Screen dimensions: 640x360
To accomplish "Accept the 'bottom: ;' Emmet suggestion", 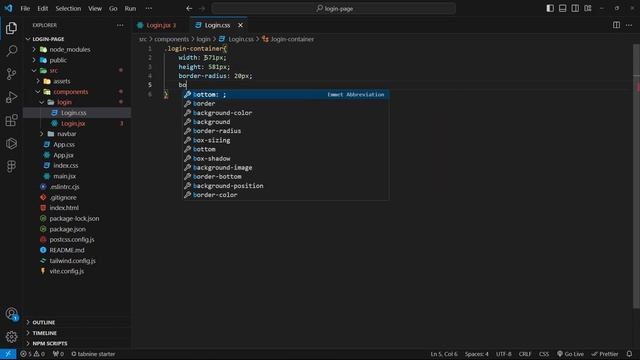I will pos(285,95).
